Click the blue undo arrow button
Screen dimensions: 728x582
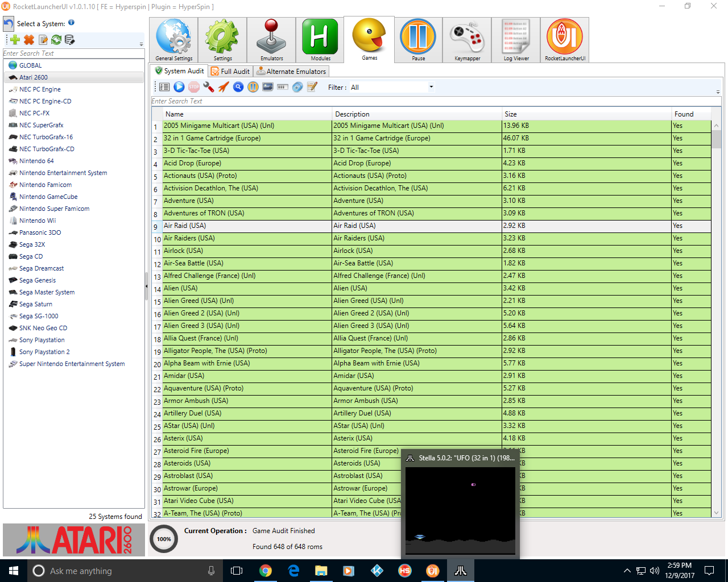(9, 24)
